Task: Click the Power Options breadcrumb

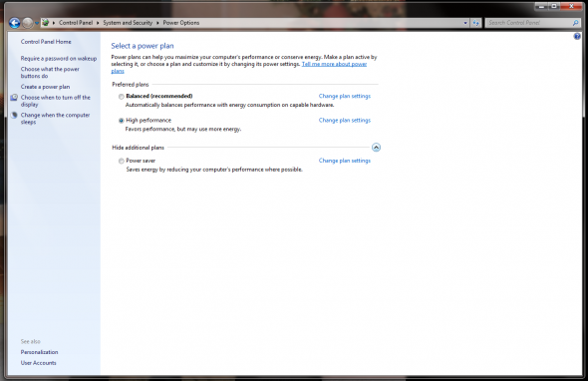Action: pyautogui.click(x=181, y=23)
